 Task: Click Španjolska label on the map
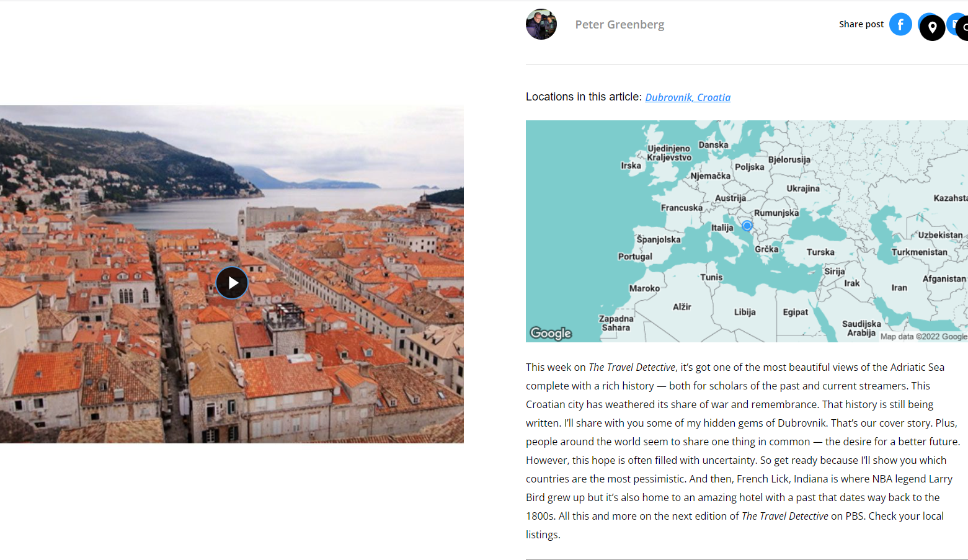(659, 239)
